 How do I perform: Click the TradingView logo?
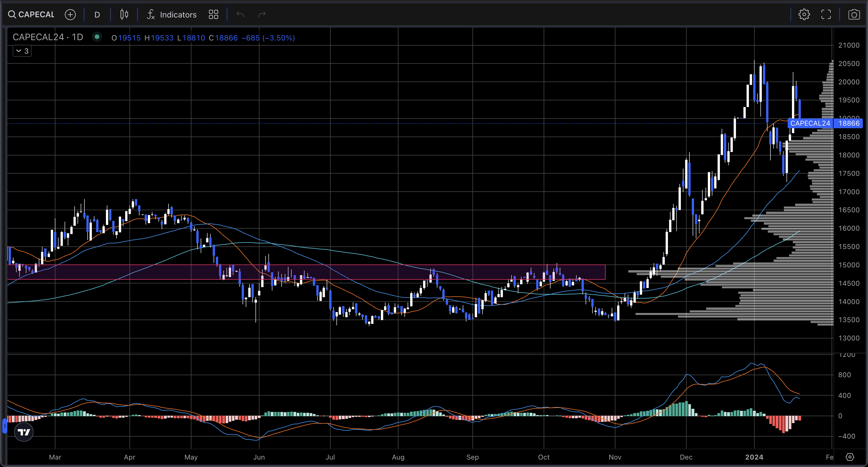click(24, 432)
